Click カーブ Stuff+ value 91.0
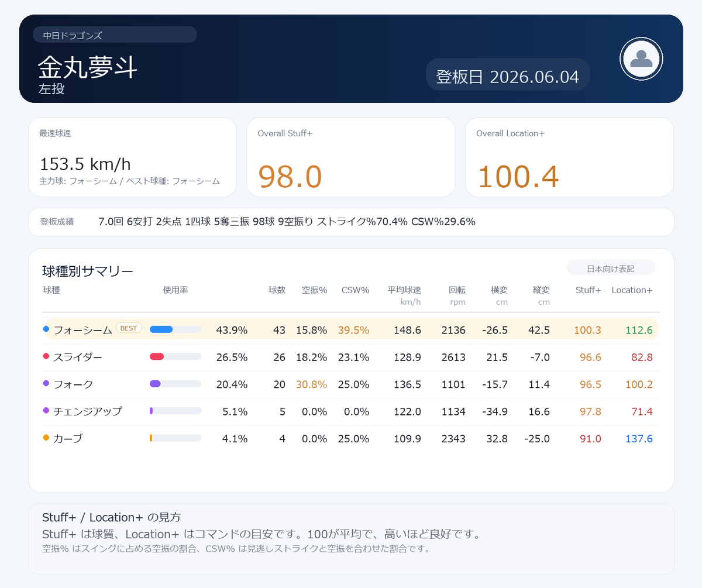This screenshot has height=588, width=702. 590,438
